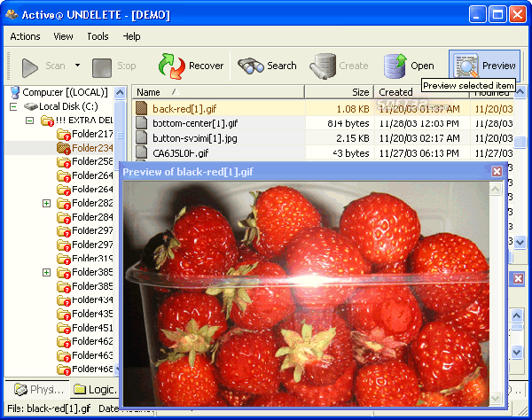Expand the first Folder385 tree node
This screenshot has width=532, height=420.
click(46, 273)
